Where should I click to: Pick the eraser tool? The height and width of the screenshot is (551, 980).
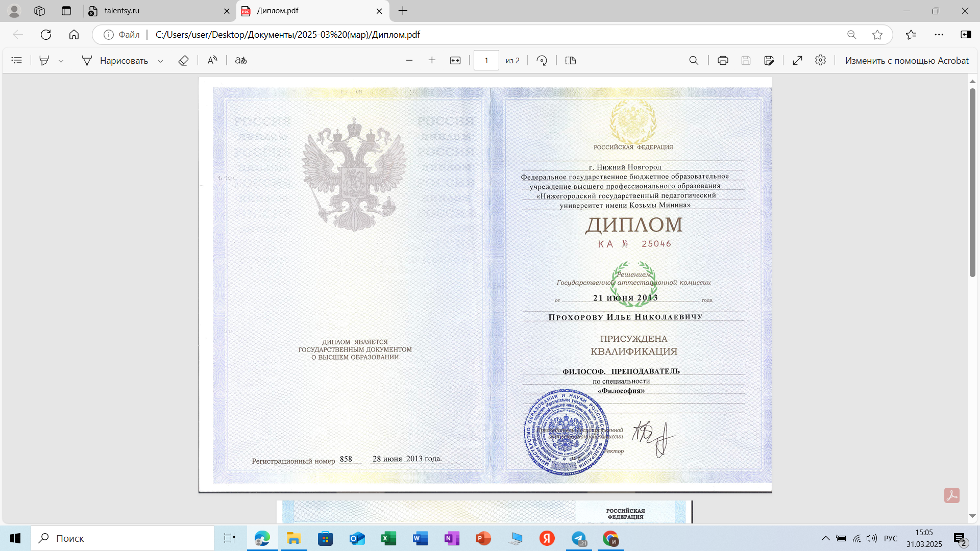pyautogui.click(x=183, y=60)
